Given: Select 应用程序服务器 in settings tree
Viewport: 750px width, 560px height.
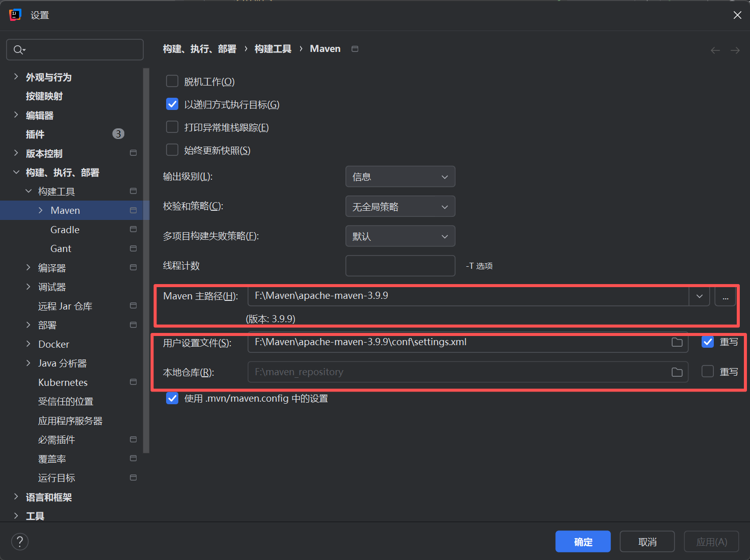Looking at the screenshot, I should [x=70, y=421].
